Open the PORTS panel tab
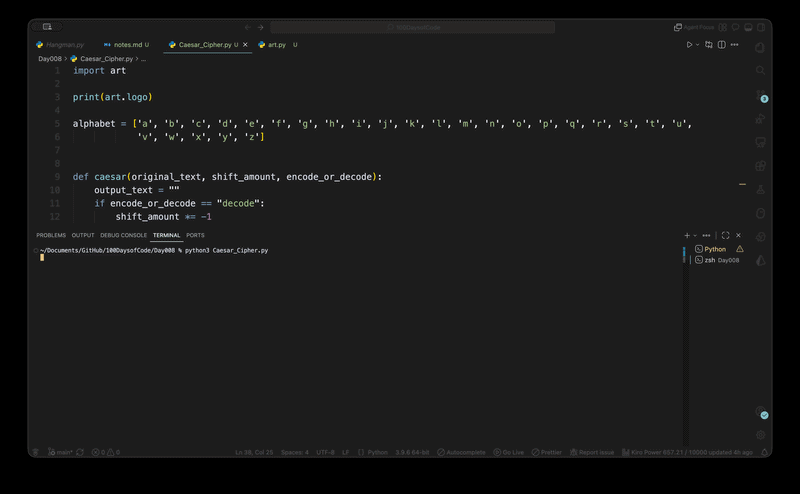The width and height of the screenshot is (800, 494). point(195,235)
